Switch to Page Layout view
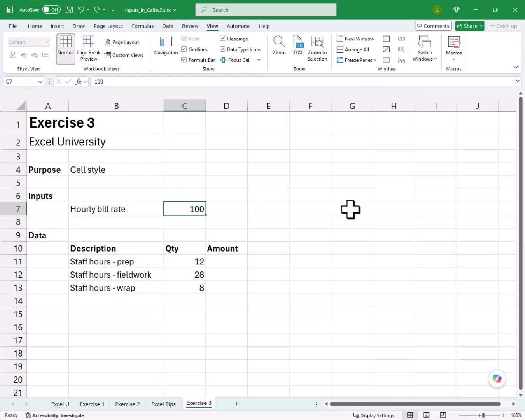The image size is (525, 420). pyautogui.click(x=122, y=42)
